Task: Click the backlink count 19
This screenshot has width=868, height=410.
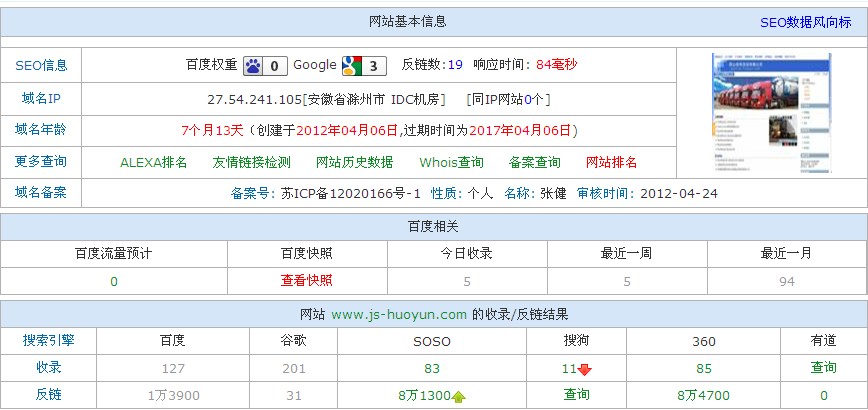Action: (455, 65)
